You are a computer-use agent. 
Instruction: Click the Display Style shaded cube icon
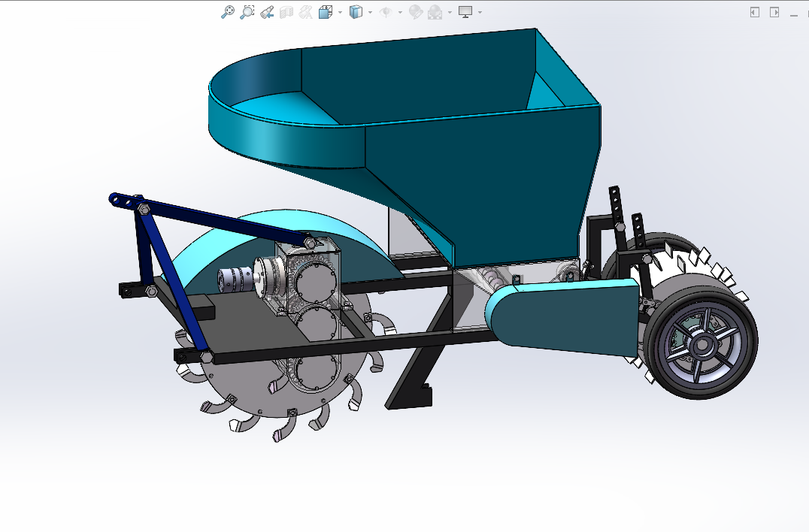tap(356, 12)
